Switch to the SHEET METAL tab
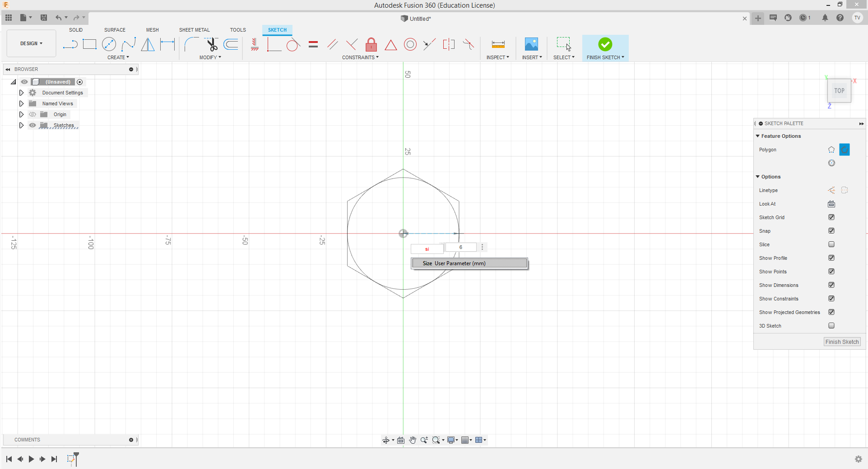The image size is (868, 469). tap(194, 30)
